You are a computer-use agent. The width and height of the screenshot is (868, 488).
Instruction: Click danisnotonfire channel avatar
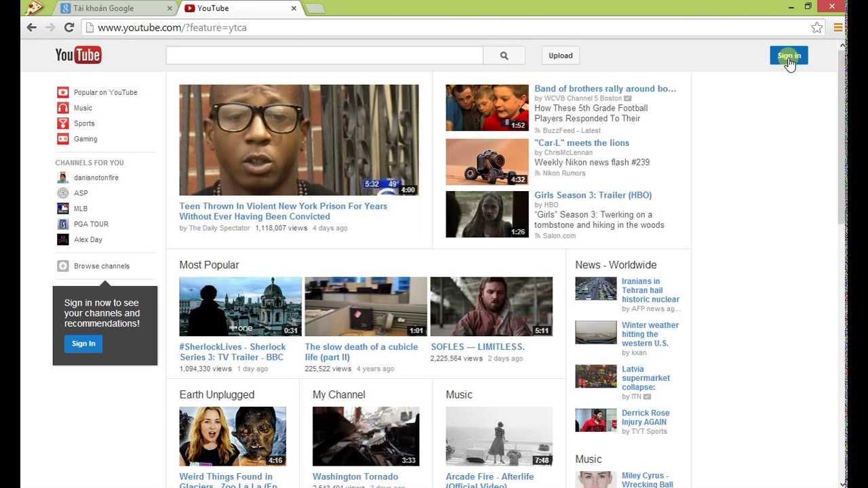(62, 178)
